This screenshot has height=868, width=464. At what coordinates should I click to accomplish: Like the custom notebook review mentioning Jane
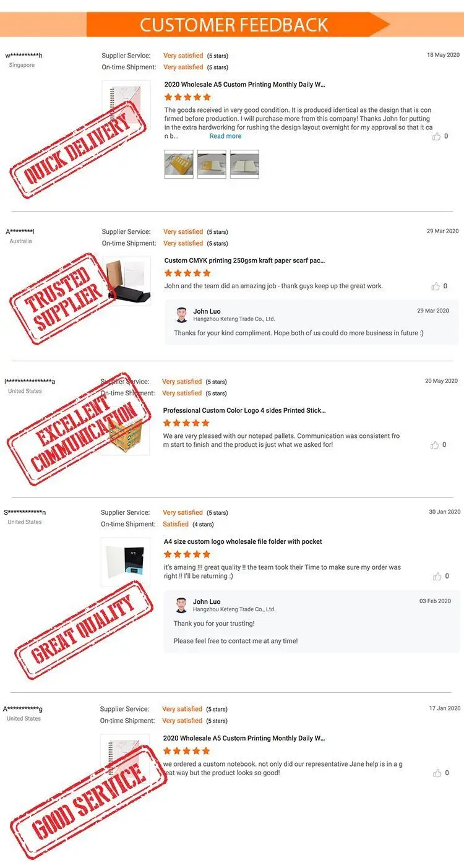point(437,773)
